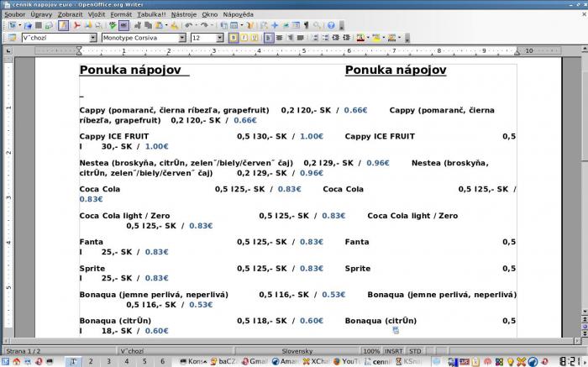Open the Gallery icon

point(286,25)
